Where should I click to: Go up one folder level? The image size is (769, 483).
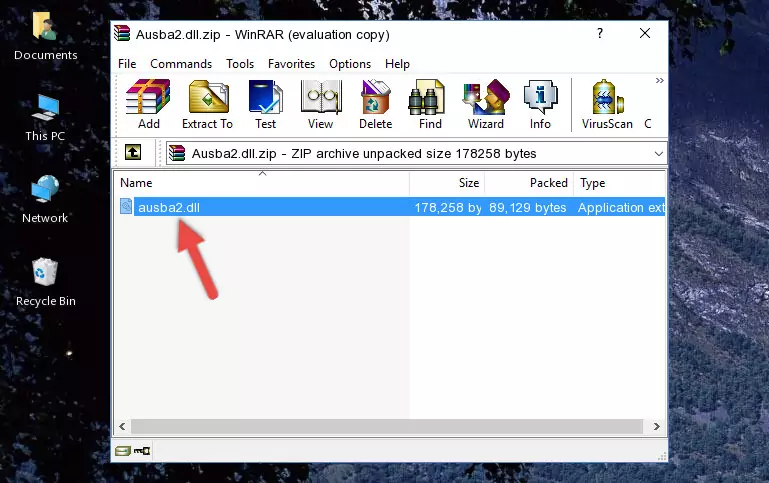pos(133,153)
